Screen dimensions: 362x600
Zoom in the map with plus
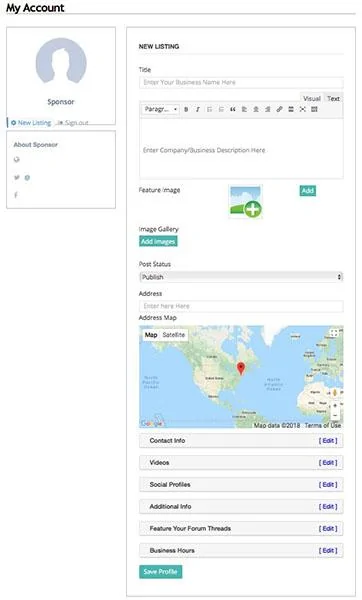click(x=335, y=405)
